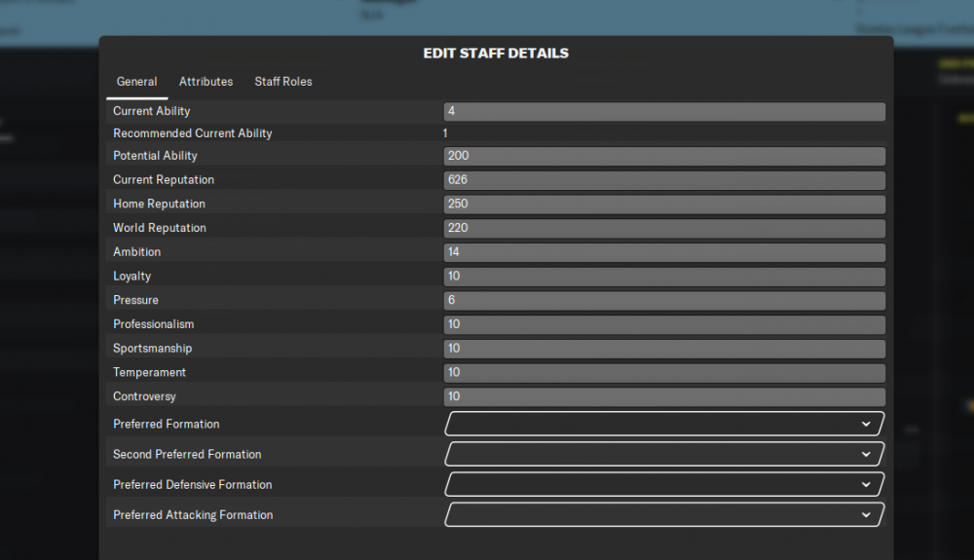Click the Controversy label
The width and height of the screenshot is (974, 560).
point(144,396)
